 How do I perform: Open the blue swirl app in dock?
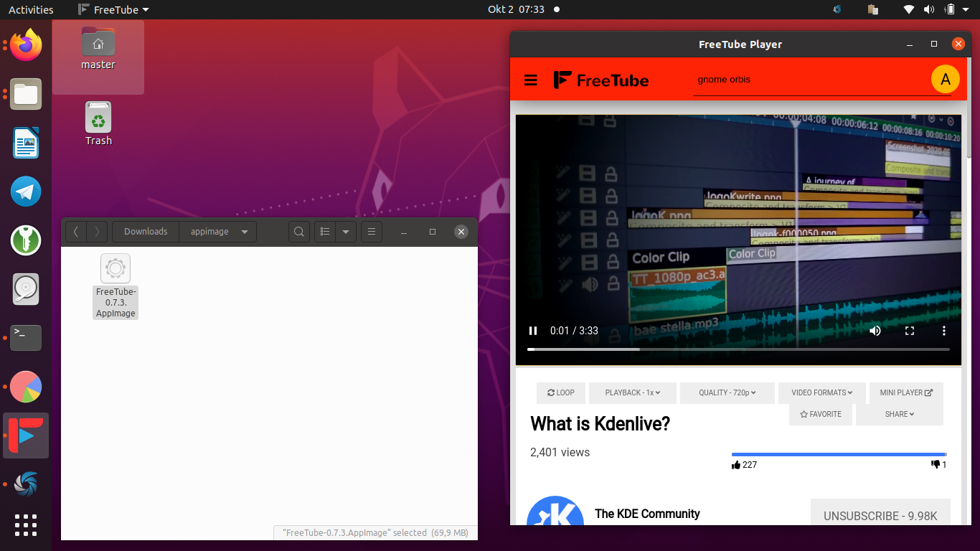click(x=26, y=484)
